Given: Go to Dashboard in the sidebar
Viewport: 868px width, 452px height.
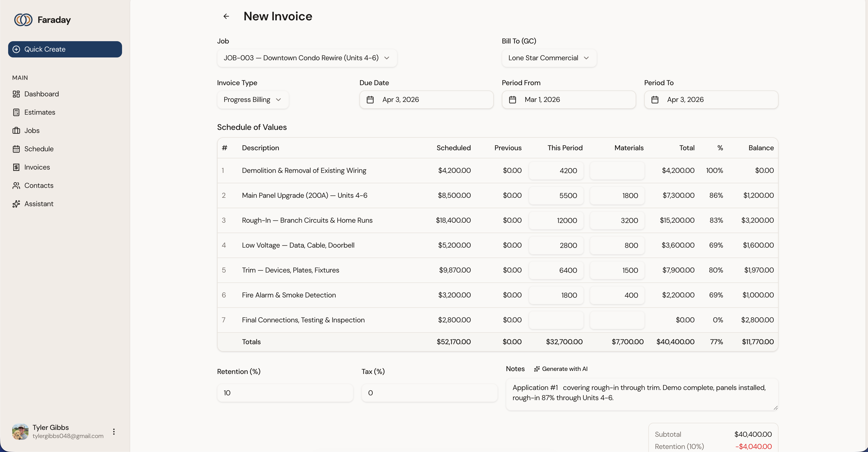Looking at the screenshot, I should 41,94.
